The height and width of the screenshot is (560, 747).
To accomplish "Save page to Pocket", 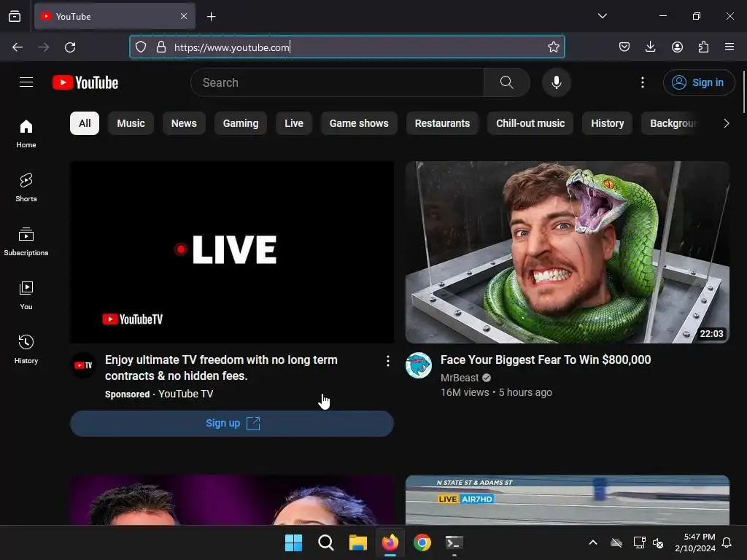I will click(x=624, y=47).
